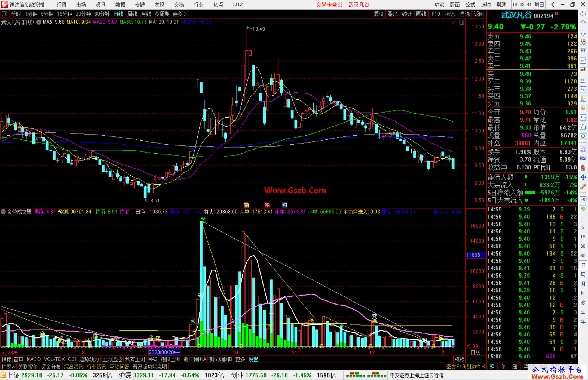The height and width of the screenshot is (380, 588).
Task: Open the colored grid list sidebar icon
Action: [x=583, y=51]
